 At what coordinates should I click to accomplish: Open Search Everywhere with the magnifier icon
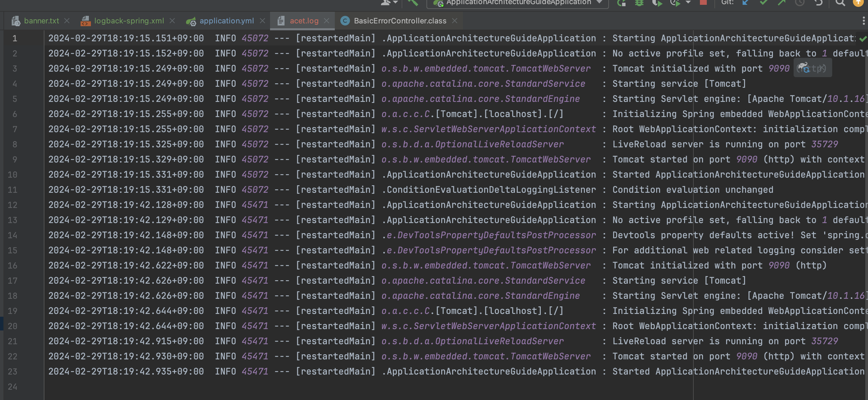click(x=840, y=3)
